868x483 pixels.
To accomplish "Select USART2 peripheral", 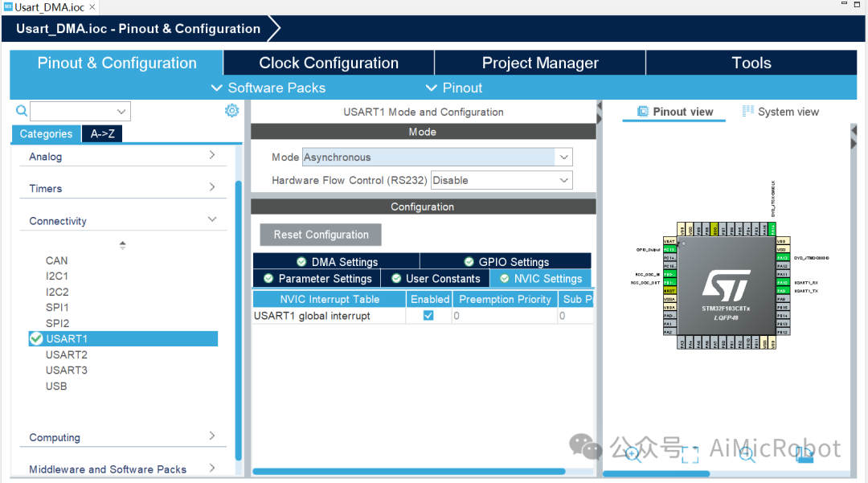I will coord(67,354).
